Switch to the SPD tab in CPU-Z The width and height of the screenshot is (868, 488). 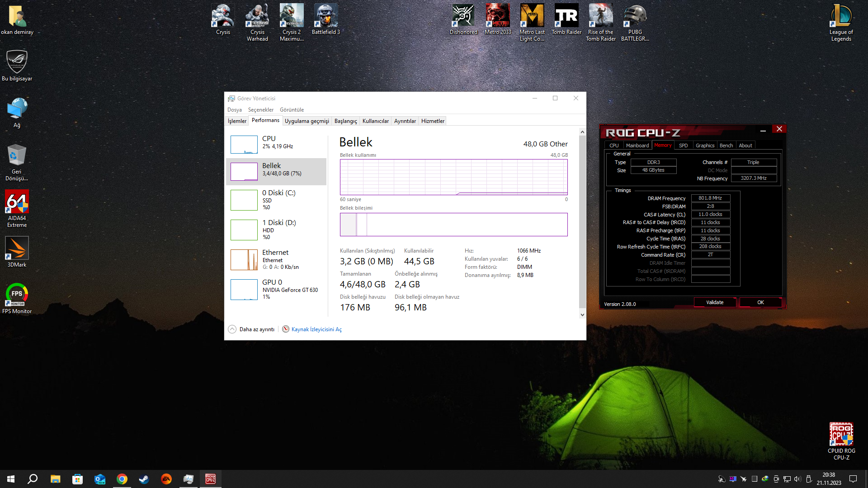coord(683,145)
